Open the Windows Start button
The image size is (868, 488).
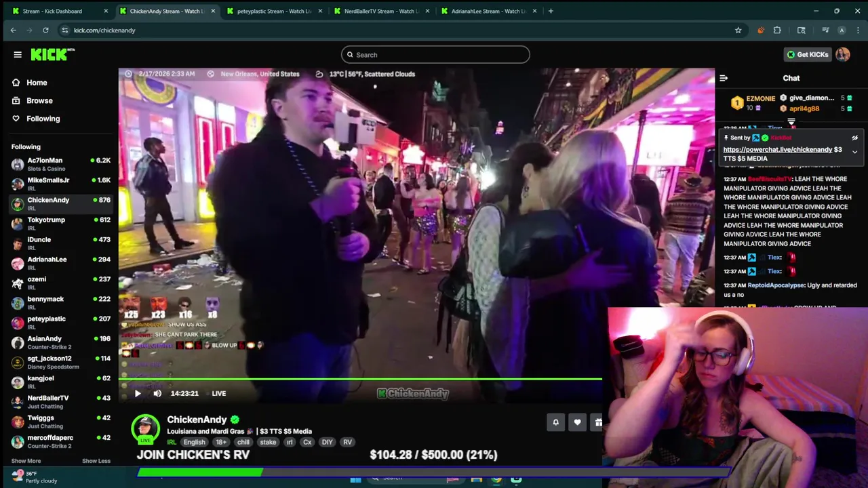355,480
